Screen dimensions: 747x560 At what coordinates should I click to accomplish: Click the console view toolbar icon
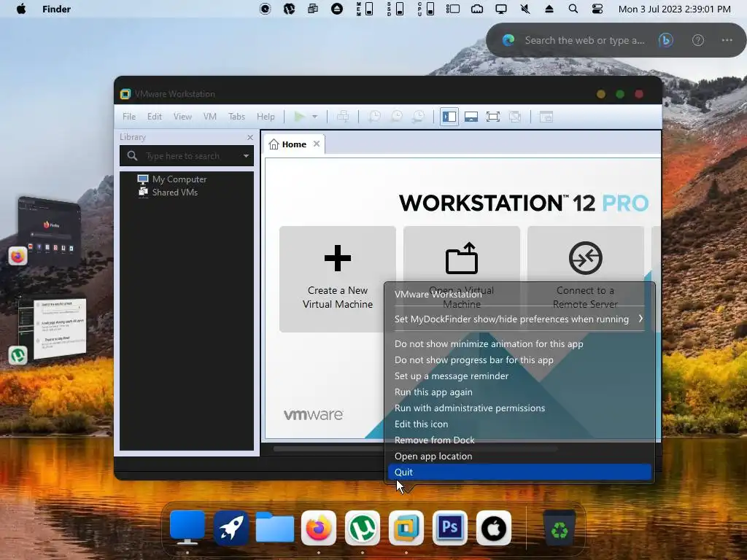point(546,117)
